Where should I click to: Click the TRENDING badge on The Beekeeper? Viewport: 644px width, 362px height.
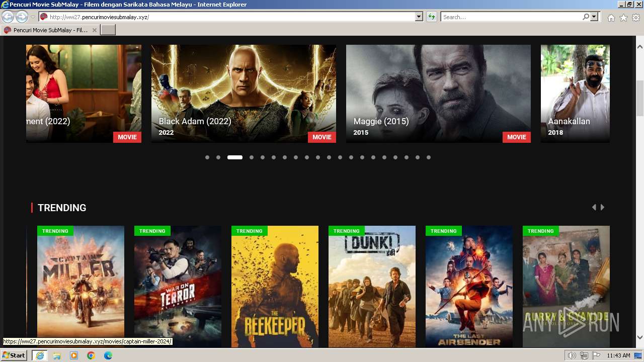click(x=250, y=231)
